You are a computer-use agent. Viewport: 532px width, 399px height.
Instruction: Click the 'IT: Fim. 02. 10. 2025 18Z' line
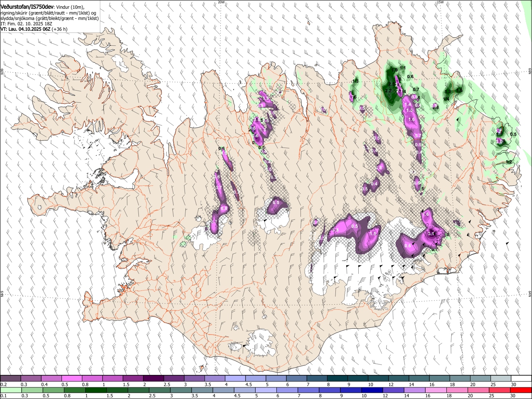26,24
